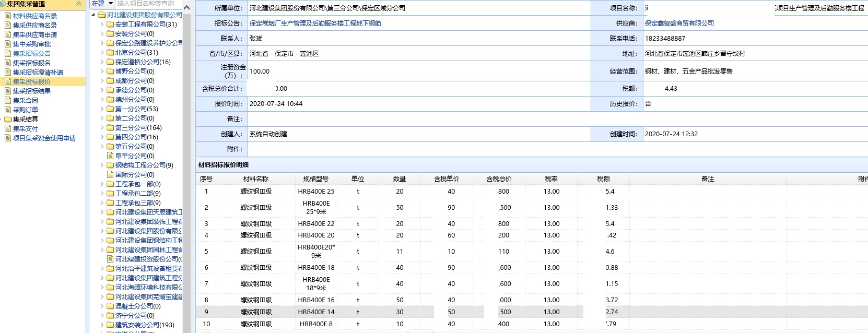Open 集采招标结果 in the sidebar

tap(32, 91)
